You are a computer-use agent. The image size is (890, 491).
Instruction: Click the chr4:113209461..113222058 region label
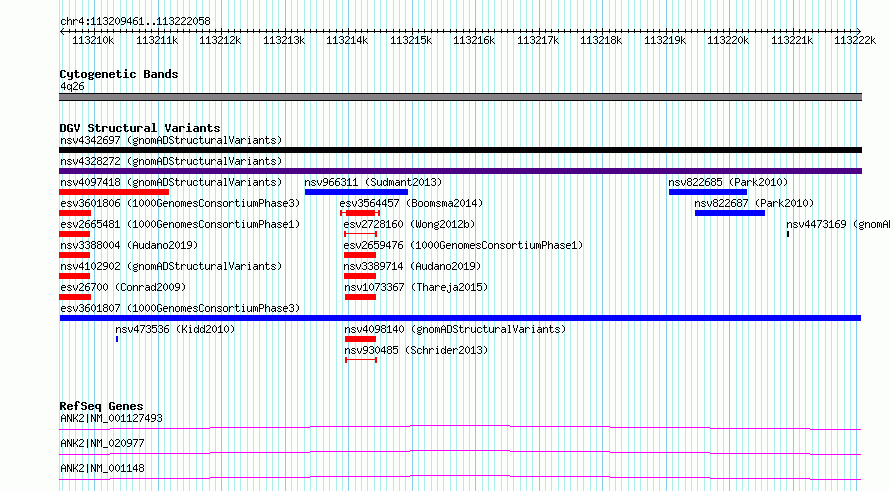pyautogui.click(x=135, y=21)
